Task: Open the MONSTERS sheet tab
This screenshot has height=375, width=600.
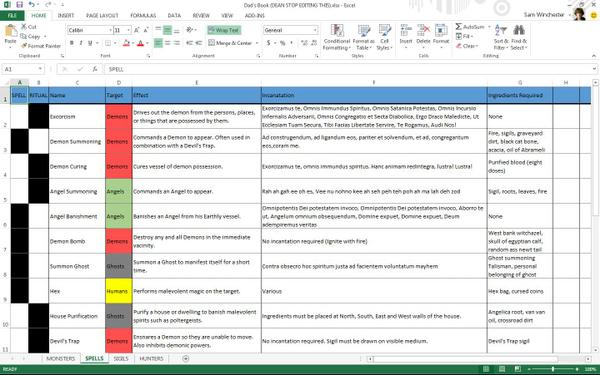Action: (x=60, y=359)
